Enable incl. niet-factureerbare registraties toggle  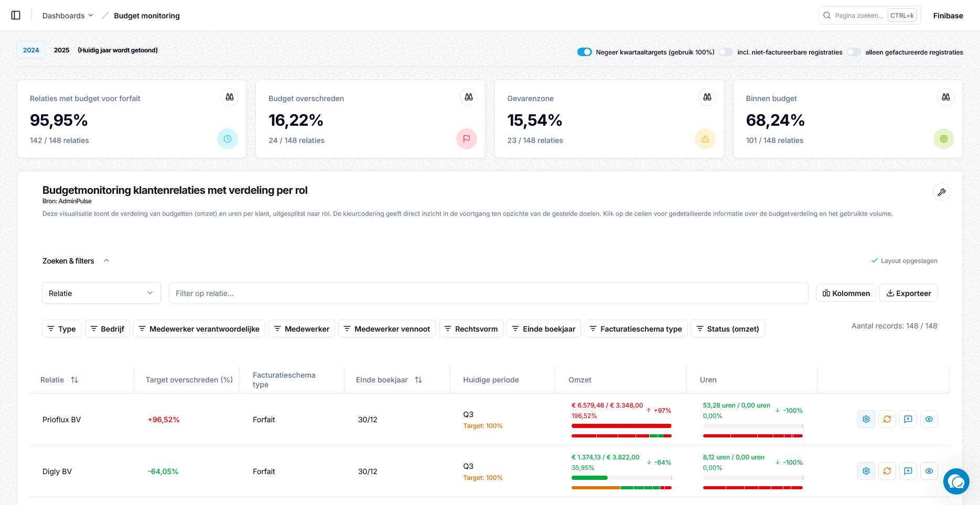coord(726,52)
